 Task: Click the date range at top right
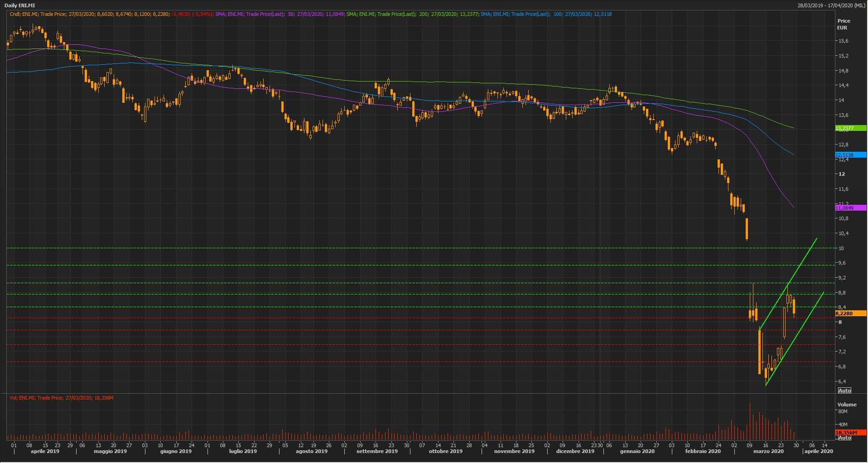pos(831,5)
